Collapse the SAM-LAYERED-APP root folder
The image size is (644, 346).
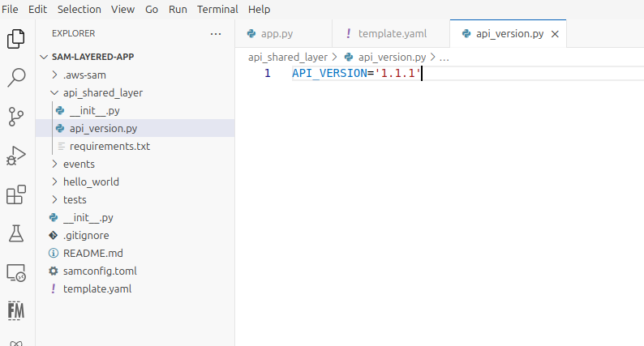pos(135,57)
